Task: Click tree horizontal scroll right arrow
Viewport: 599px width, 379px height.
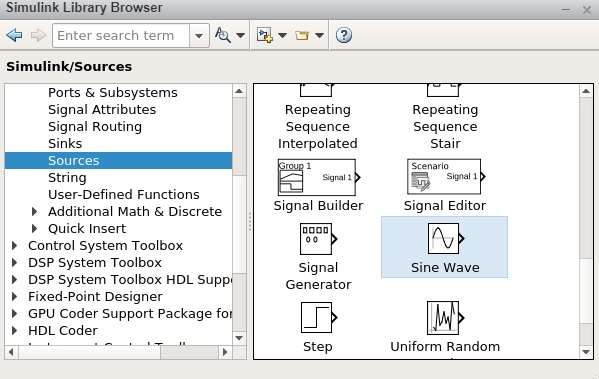Action: pos(225,352)
